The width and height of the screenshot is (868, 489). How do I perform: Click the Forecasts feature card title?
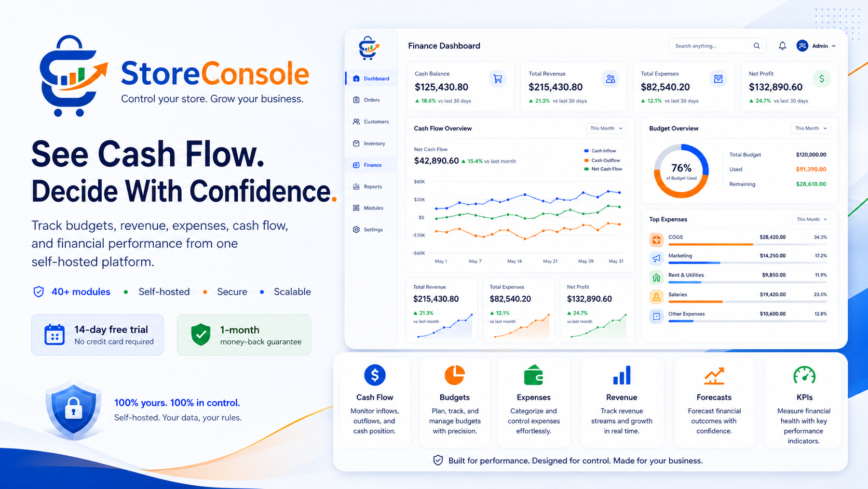[714, 398]
